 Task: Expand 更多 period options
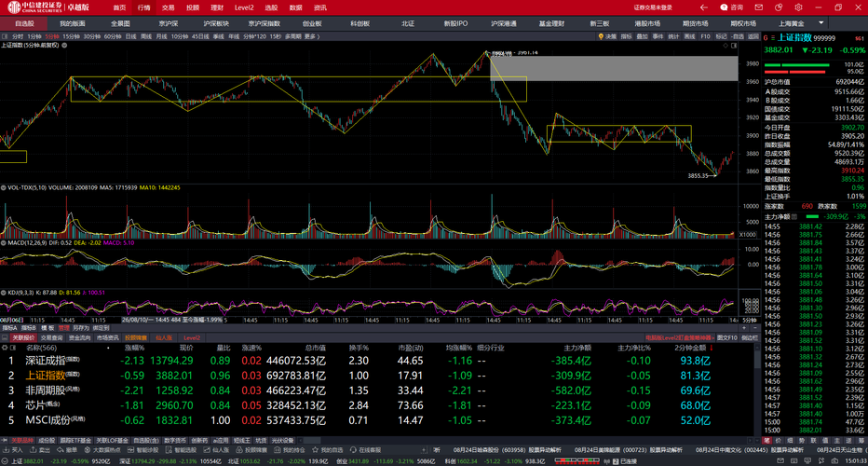click(311, 36)
